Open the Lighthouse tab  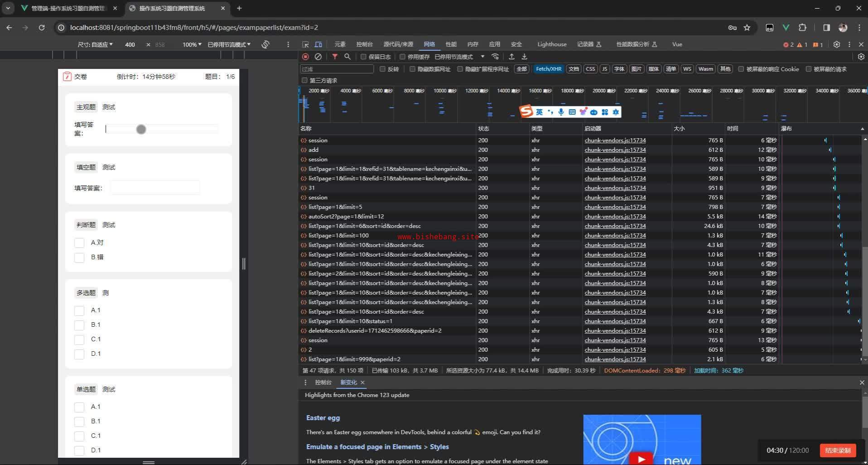[x=551, y=44]
